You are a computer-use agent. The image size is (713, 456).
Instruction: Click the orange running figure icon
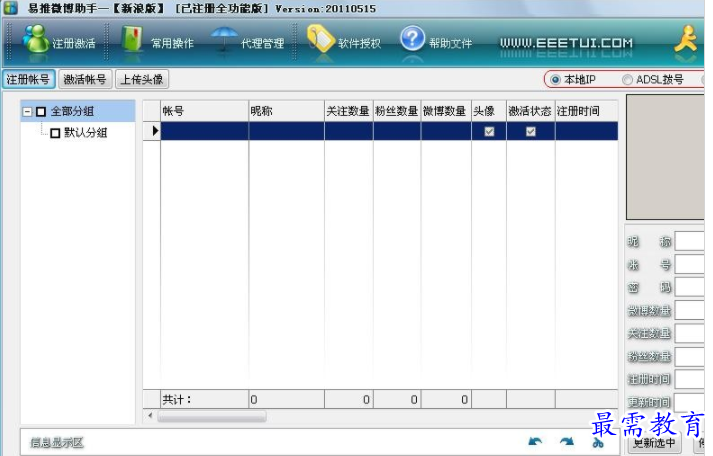[x=686, y=39]
